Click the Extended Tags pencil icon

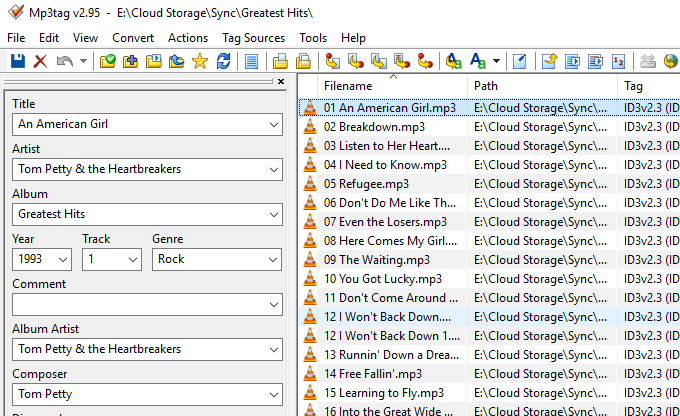pos(520,61)
